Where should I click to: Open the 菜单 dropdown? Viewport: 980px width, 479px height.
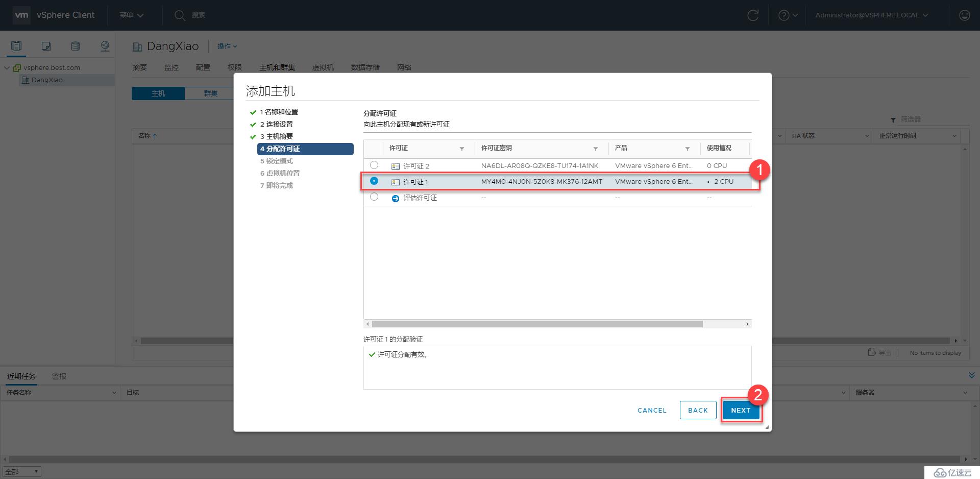point(132,15)
